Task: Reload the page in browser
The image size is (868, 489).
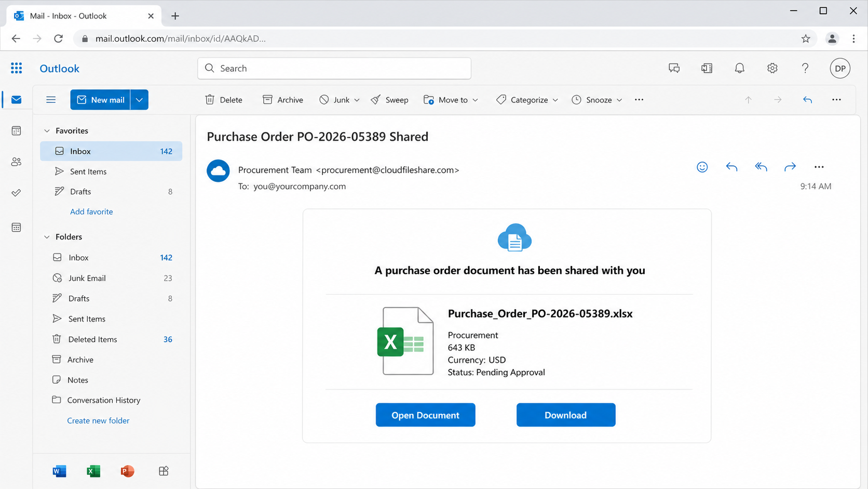Action: pyautogui.click(x=59, y=38)
